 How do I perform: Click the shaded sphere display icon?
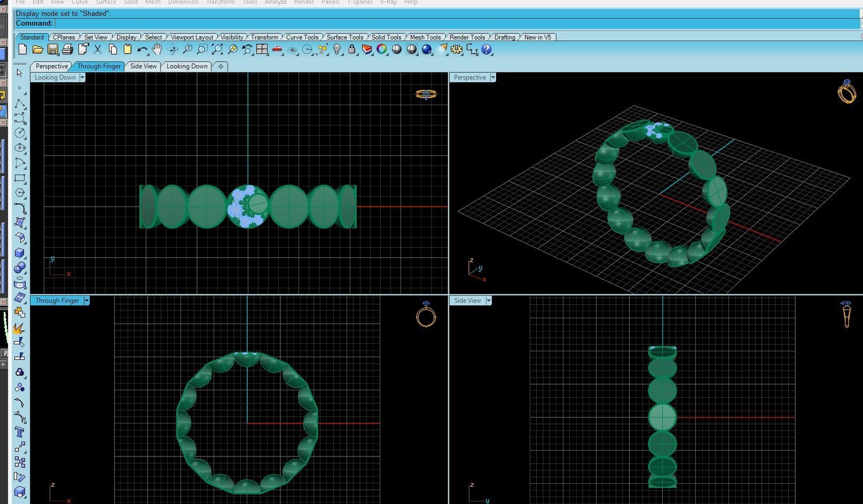tap(397, 50)
